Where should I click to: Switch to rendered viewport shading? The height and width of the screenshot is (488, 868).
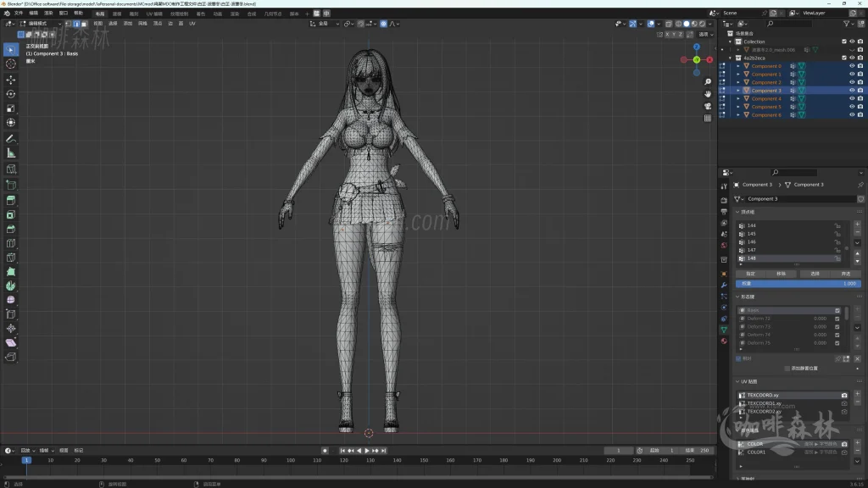click(x=702, y=24)
